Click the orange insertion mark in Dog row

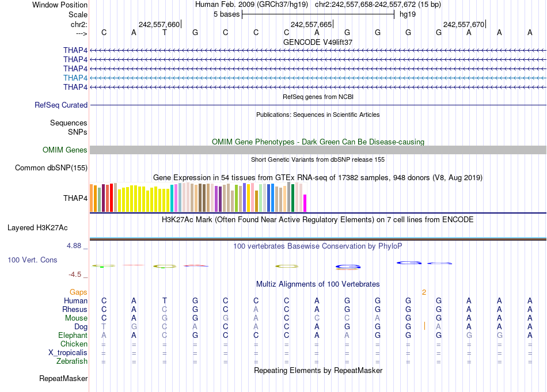[424, 326]
